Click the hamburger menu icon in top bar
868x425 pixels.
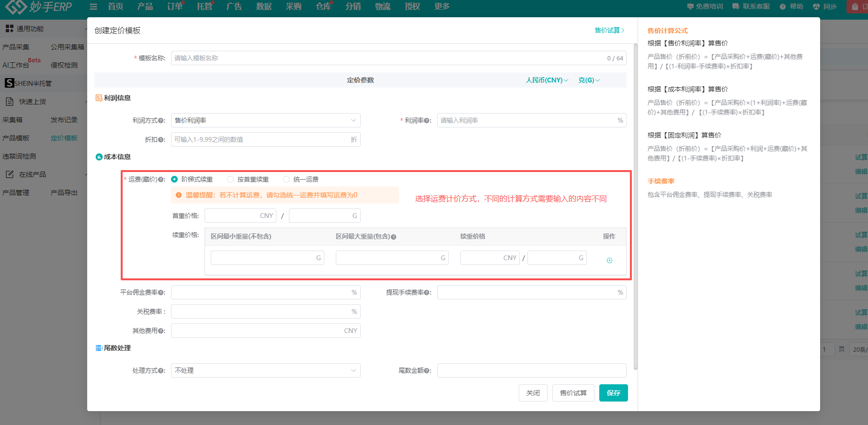pyautogui.click(x=93, y=7)
